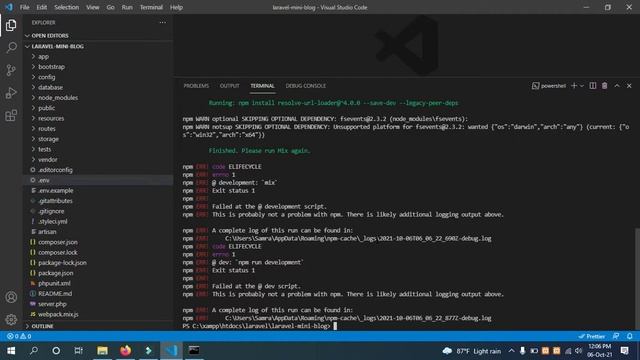Open the webpack.mix.js file
Viewport: 640px width, 360px height.
pyautogui.click(x=98, y=314)
